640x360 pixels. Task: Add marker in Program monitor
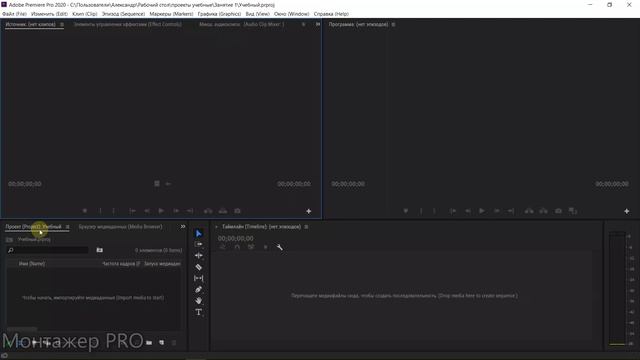[406, 211]
